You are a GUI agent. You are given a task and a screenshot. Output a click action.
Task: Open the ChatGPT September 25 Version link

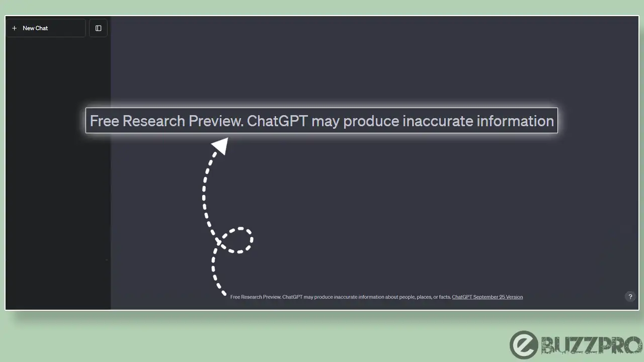487,297
